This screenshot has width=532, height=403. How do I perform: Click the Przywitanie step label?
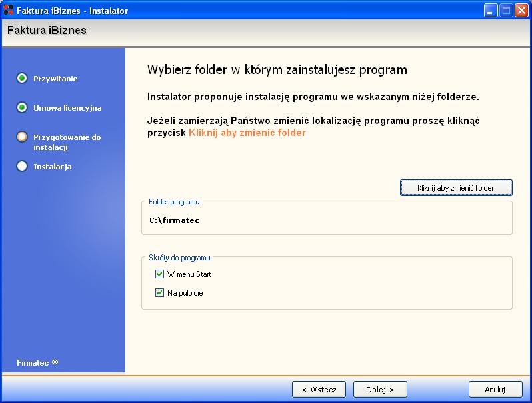coord(55,79)
